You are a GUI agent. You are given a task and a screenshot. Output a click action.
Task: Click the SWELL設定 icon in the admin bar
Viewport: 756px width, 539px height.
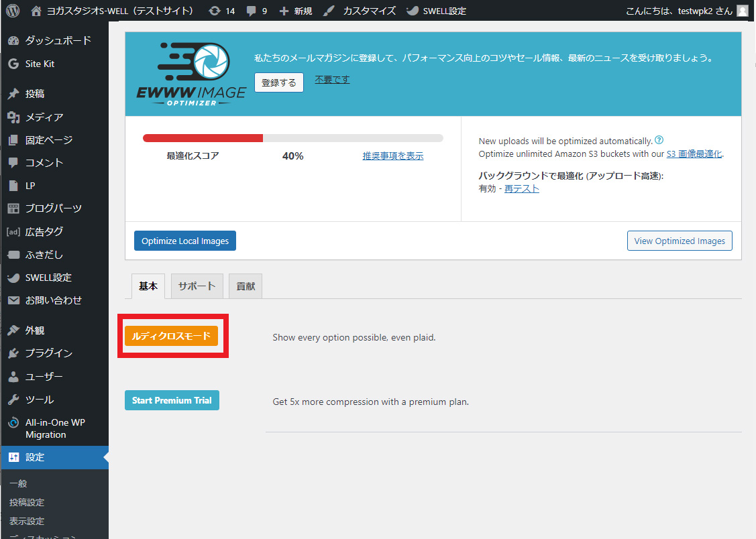pos(413,11)
